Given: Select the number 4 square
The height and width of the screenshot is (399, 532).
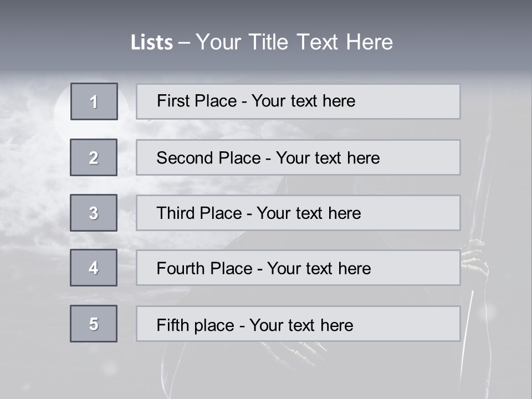Looking at the screenshot, I should point(94,268).
